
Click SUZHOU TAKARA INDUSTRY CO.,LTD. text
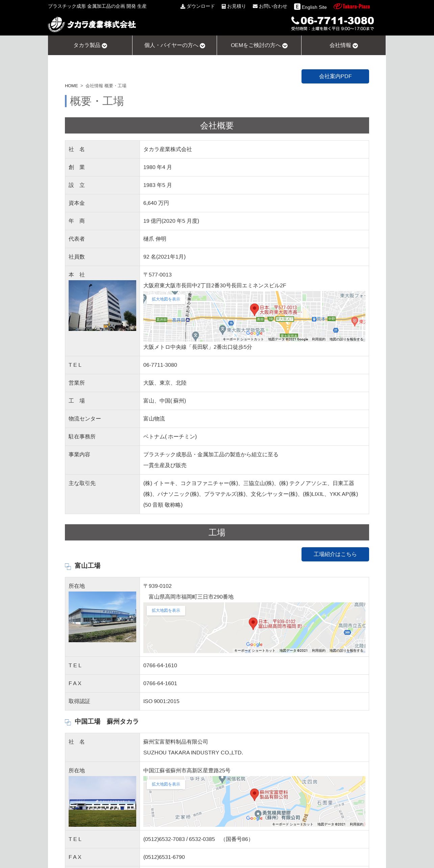click(x=193, y=753)
